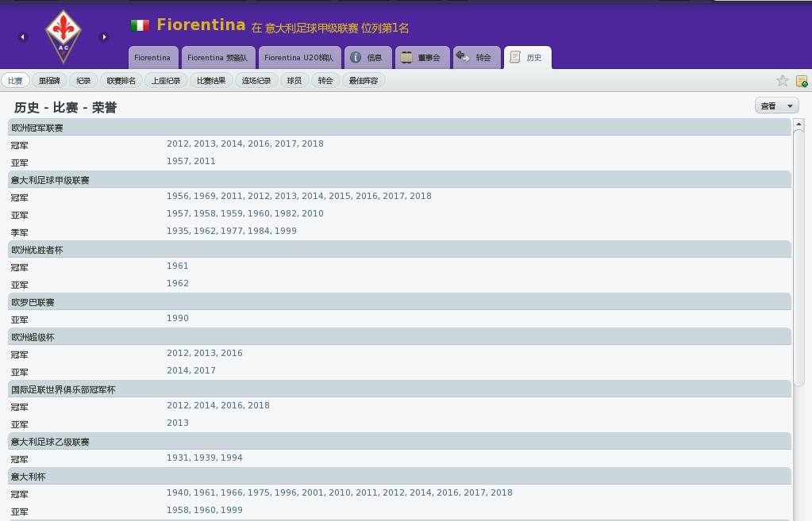This screenshot has width=812, height=521.
Task: Click years 1958, 1960, 1999
Action: [x=205, y=510]
